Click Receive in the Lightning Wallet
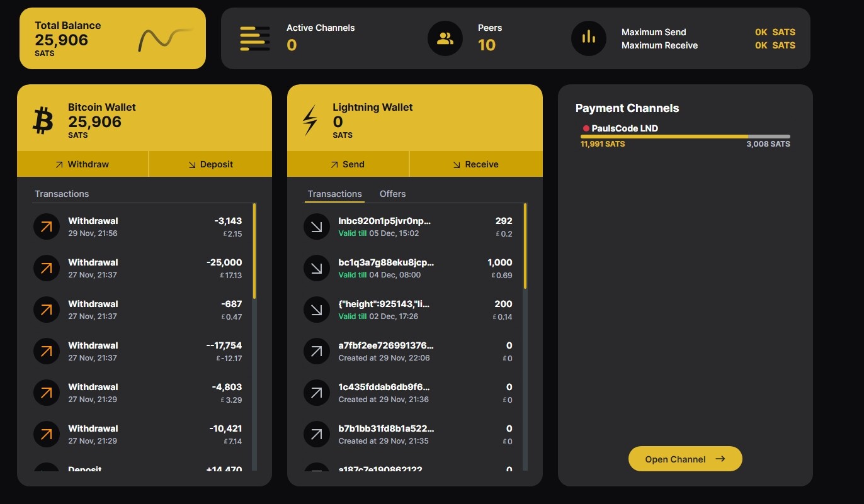This screenshot has height=504, width=864. 475,164
